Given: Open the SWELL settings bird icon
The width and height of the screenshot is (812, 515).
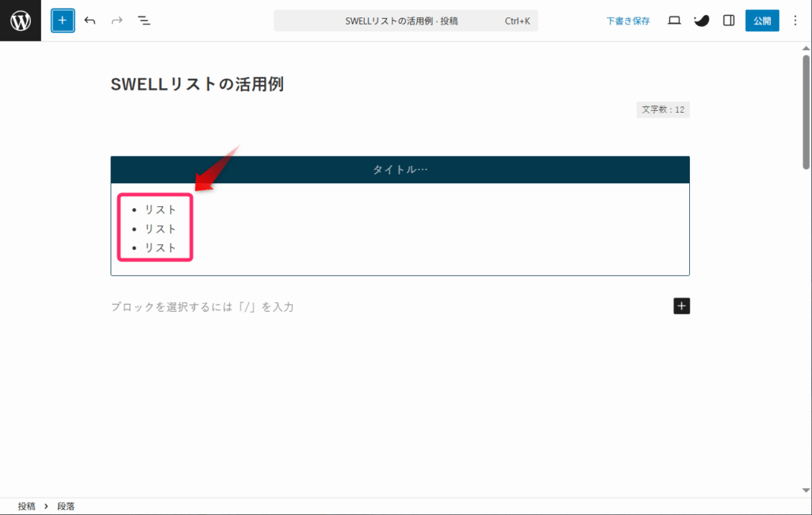Looking at the screenshot, I should click(701, 21).
